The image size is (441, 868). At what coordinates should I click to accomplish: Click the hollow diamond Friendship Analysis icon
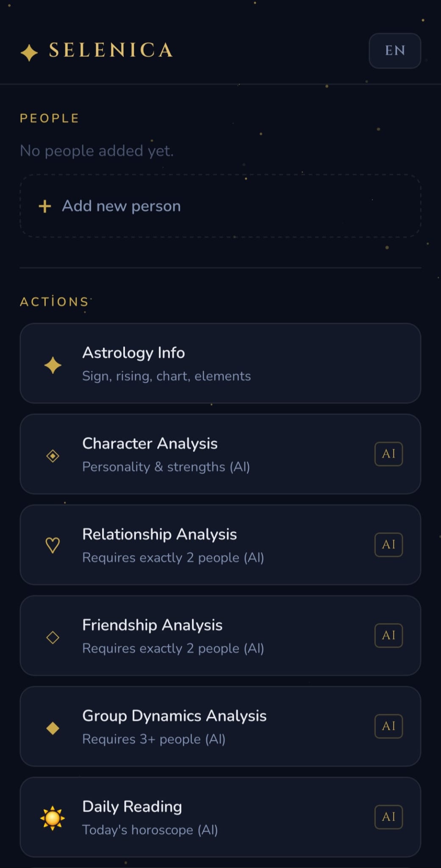coord(53,637)
